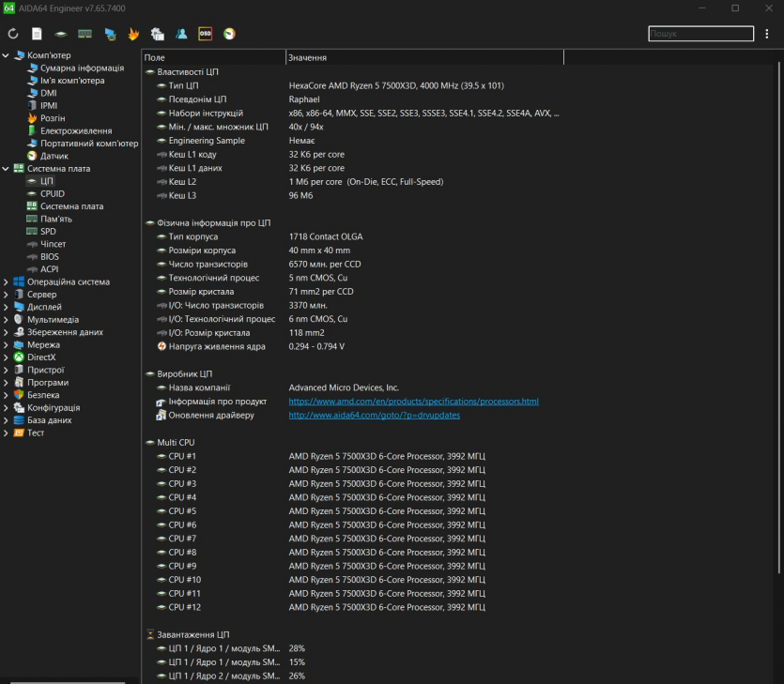Open the aida64.com driver updates link
This screenshot has height=684, width=784.
[374, 415]
